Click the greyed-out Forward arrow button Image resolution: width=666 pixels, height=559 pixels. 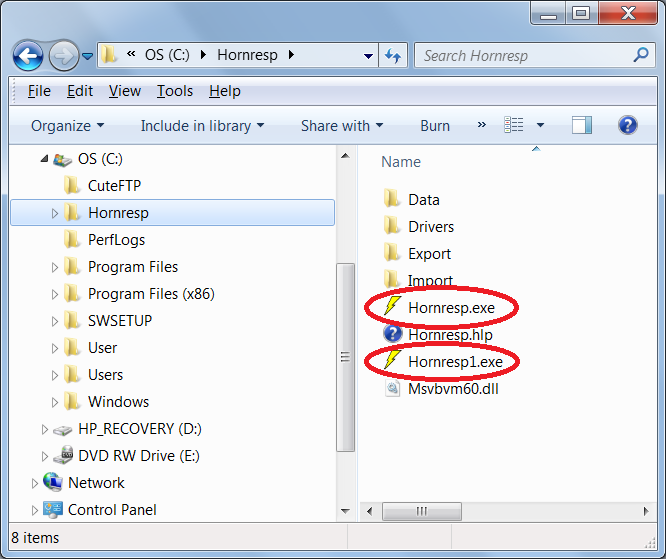point(64,55)
